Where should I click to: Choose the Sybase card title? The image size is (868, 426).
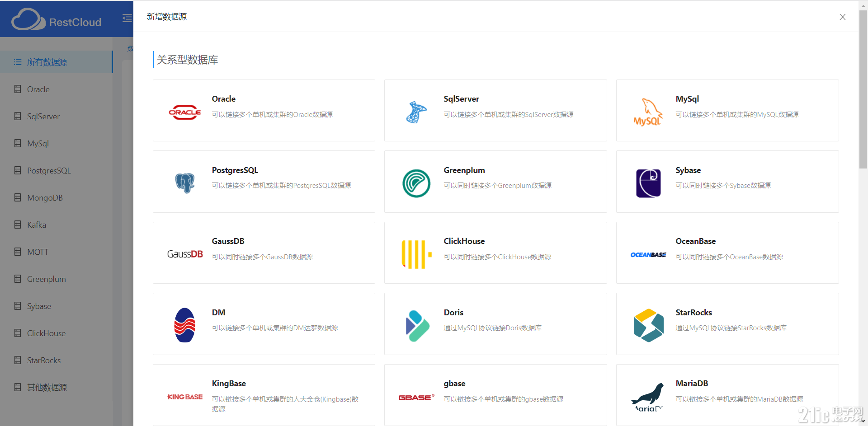(688, 170)
